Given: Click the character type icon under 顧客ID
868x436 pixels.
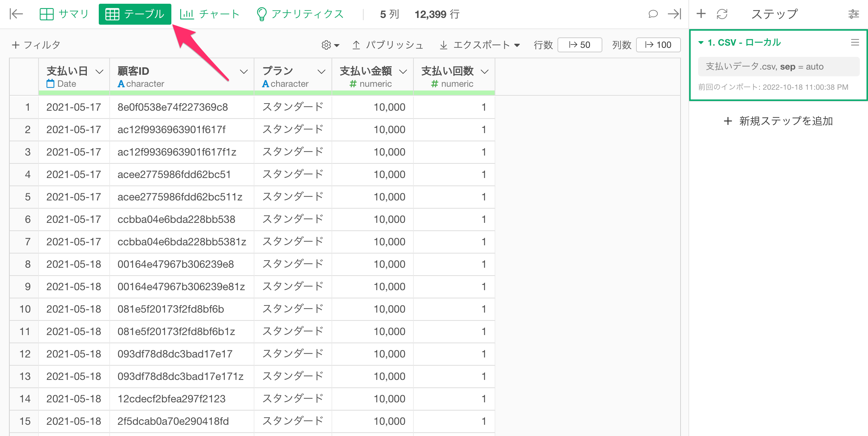Looking at the screenshot, I should point(121,84).
